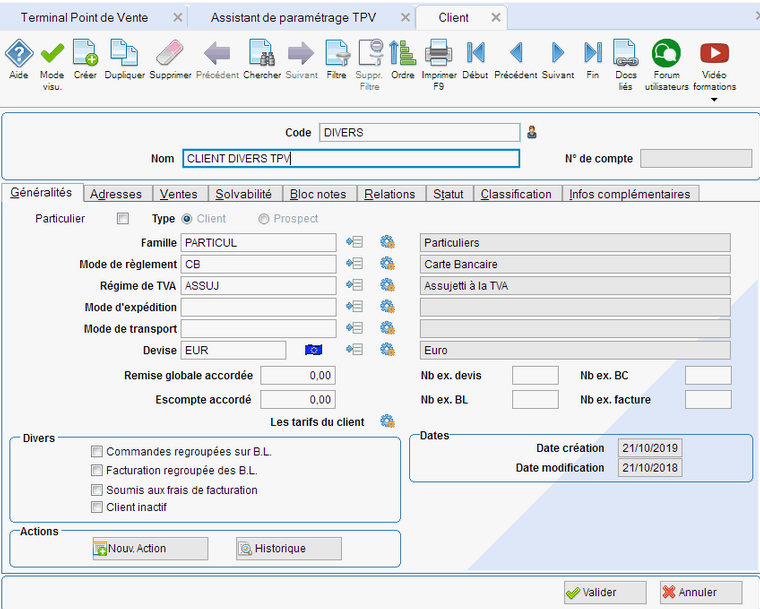Click the Créer new record icon
Image resolution: width=760 pixels, height=609 pixels.
(85, 53)
